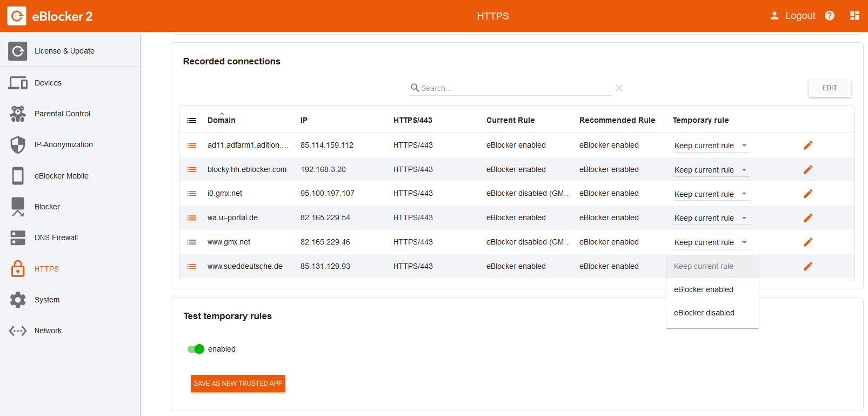The width and height of the screenshot is (868, 416).
Task: Click the IP address 85.114.159.112
Action: pyautogui.click(x=327, y=145)
